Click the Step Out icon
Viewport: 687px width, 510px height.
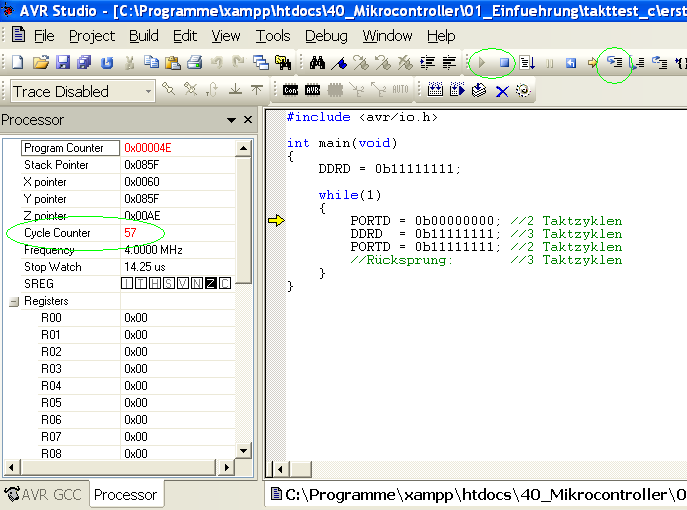tap(659, 63)
